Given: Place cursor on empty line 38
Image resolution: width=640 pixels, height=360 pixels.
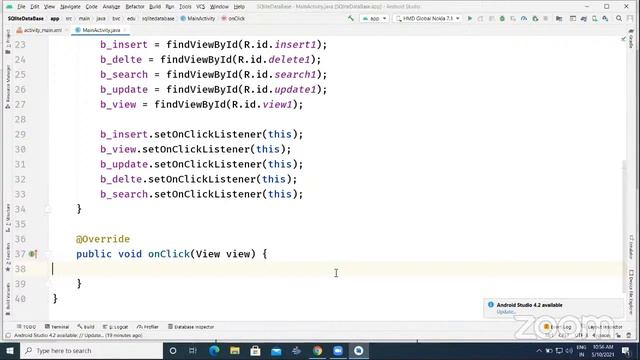Looking at the screenshot, I should (x=337, y=269).
